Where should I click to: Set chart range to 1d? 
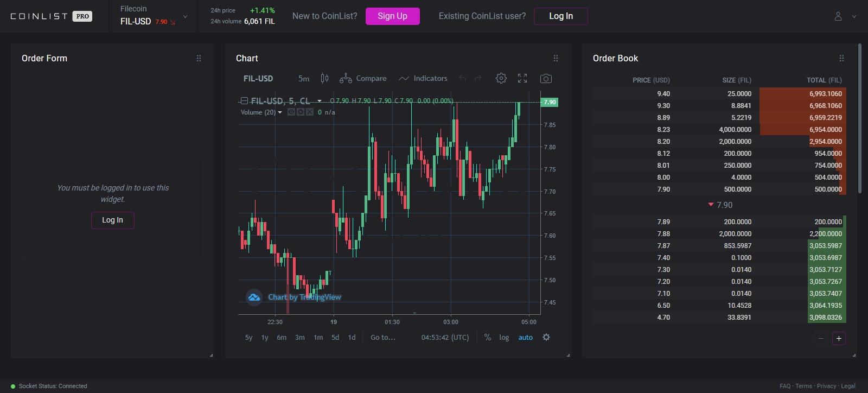(x=352, y=338)
